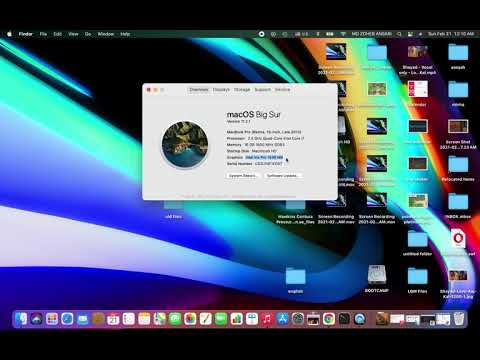Screen dimensions: 480x360
Task: Click the System Report button
Action: pyautogui.click(x=242, y=176)
